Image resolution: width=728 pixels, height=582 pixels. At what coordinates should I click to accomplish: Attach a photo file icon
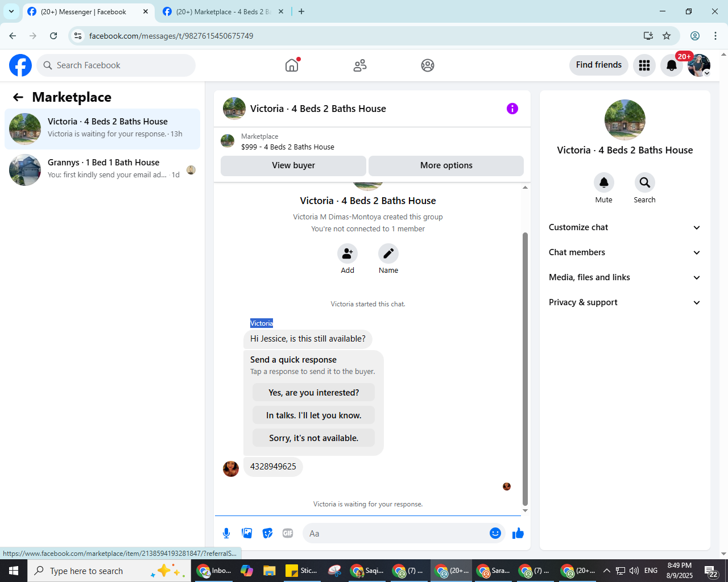pos(247,533)
